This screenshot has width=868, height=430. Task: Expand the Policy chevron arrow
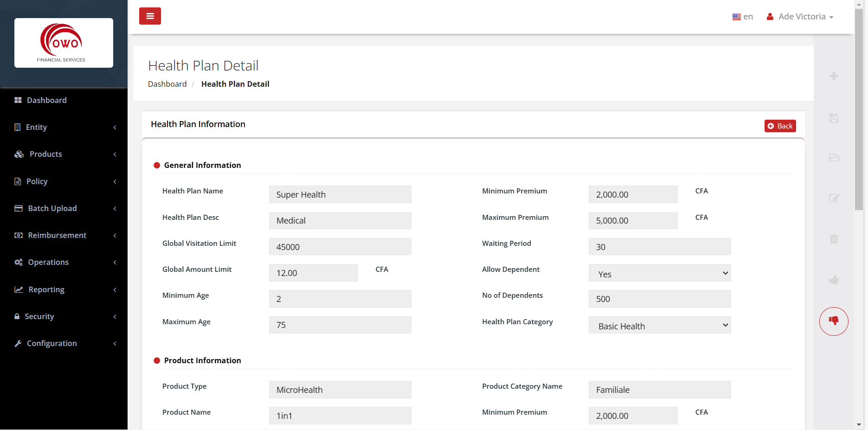pyautogui.click(x=115, y=181)
